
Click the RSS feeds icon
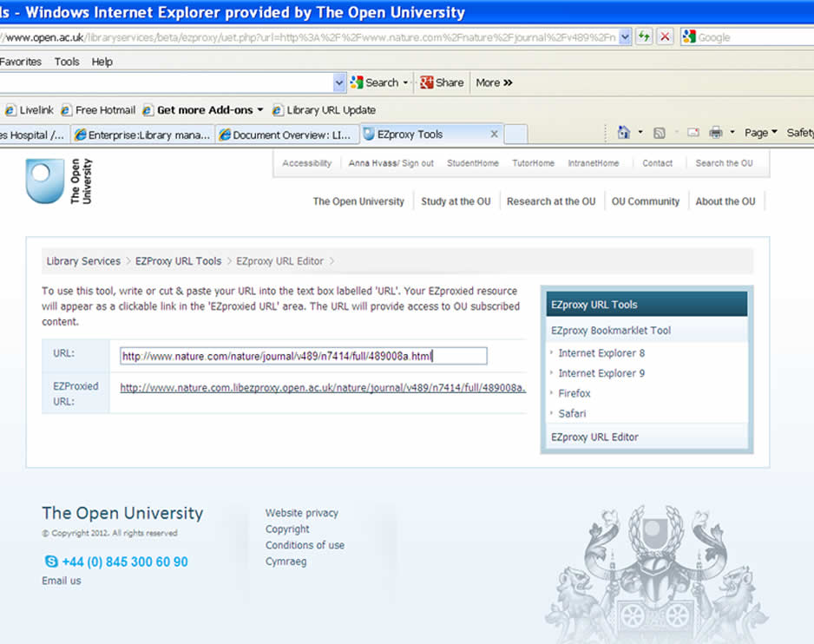point(660,133)
